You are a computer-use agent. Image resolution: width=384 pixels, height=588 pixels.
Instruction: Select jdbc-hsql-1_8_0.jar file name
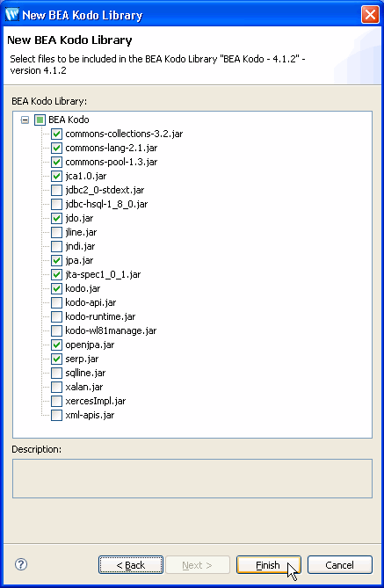106,205
